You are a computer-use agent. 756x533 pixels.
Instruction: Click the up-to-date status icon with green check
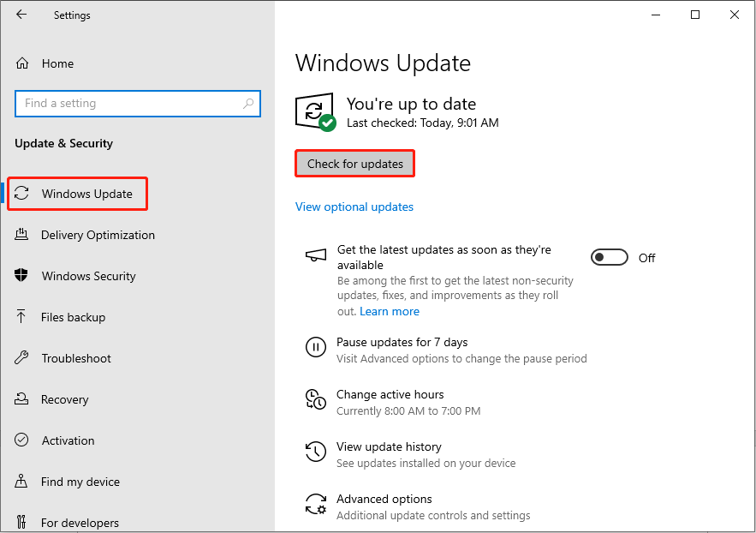pos(316,112)
